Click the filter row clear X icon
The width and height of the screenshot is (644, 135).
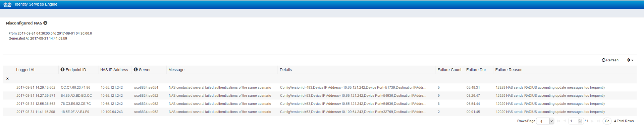click(x=7, y=79)
